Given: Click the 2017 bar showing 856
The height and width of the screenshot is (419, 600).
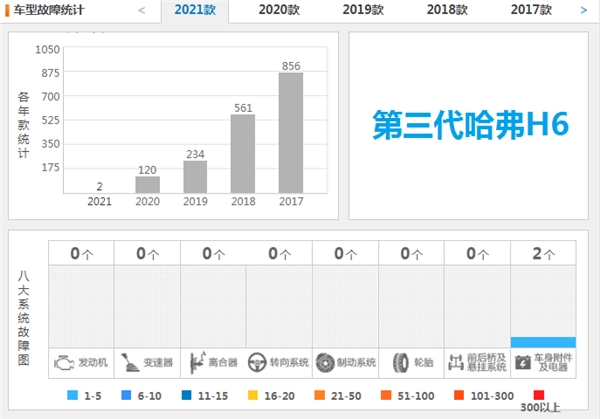Looking at the screenshot, I should tap(291, 133).
